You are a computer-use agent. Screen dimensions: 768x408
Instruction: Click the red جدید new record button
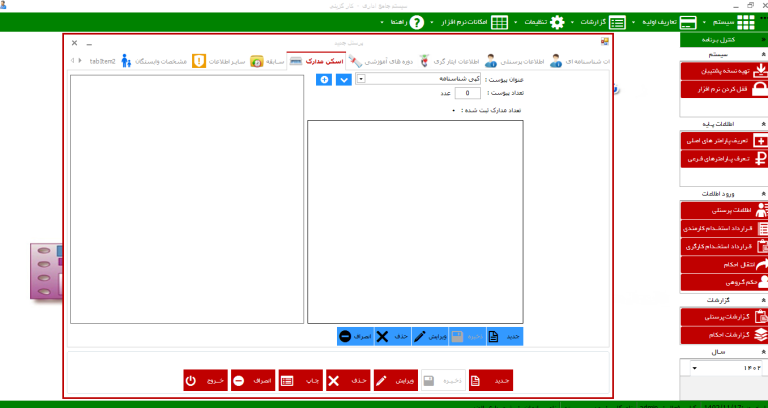[491, 380]
